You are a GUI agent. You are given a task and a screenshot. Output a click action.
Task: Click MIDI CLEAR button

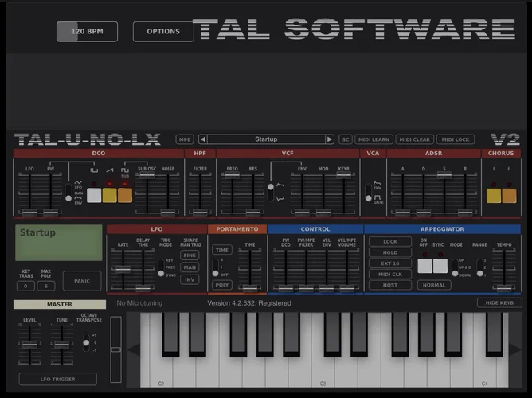tap(415, 139)
